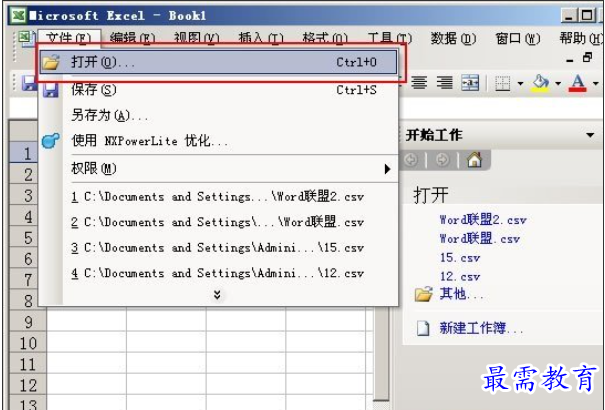The image size is (605, 410).
Task: Minimize the workbook window
Action: point(570,60)
